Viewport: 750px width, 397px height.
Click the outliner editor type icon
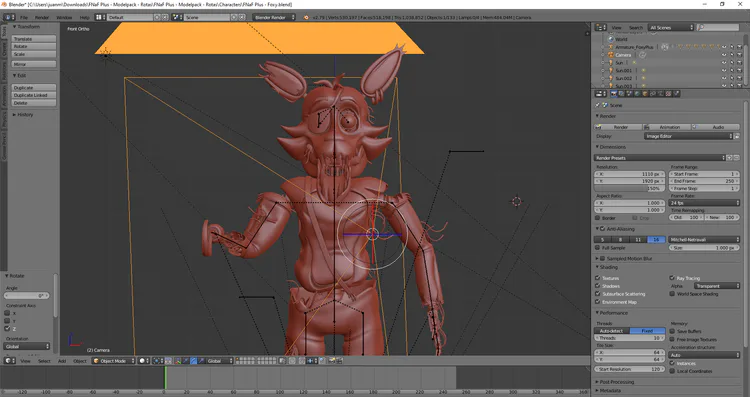(x=600, y=28)
